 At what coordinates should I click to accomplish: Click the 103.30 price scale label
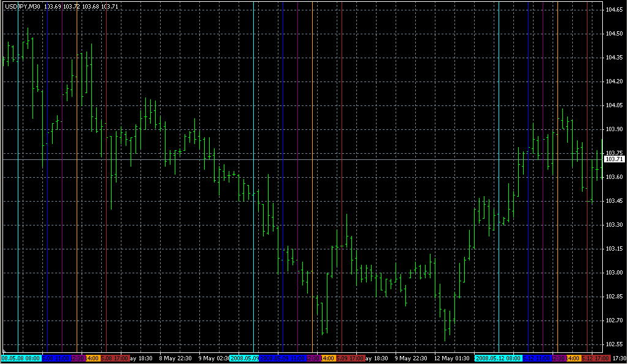614,225
